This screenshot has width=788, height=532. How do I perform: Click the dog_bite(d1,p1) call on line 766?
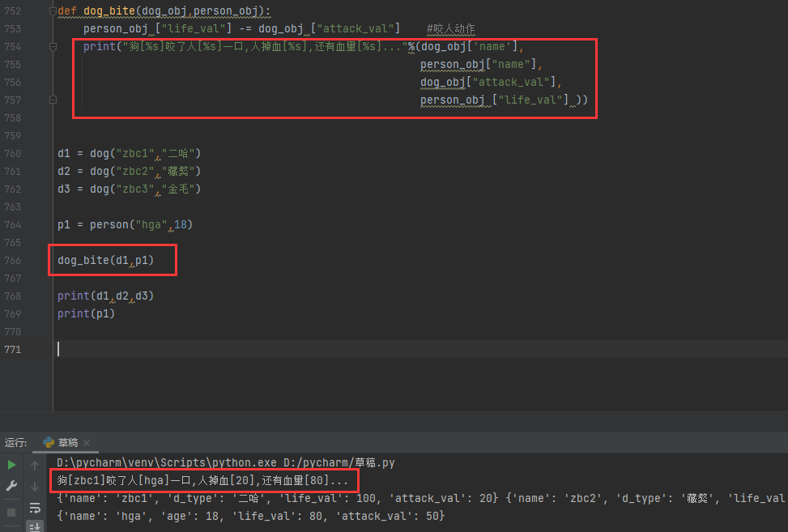[105, 261]
